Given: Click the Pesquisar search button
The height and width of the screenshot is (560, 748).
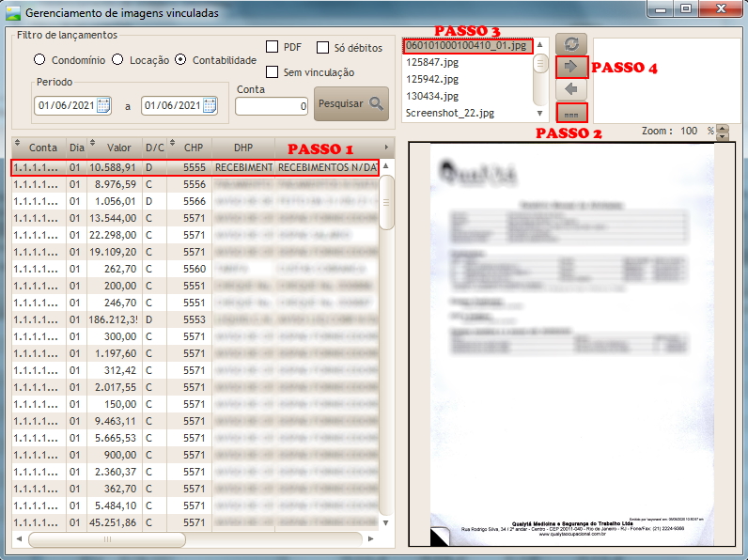Looking at the screenshot, I should click(351, 104).
